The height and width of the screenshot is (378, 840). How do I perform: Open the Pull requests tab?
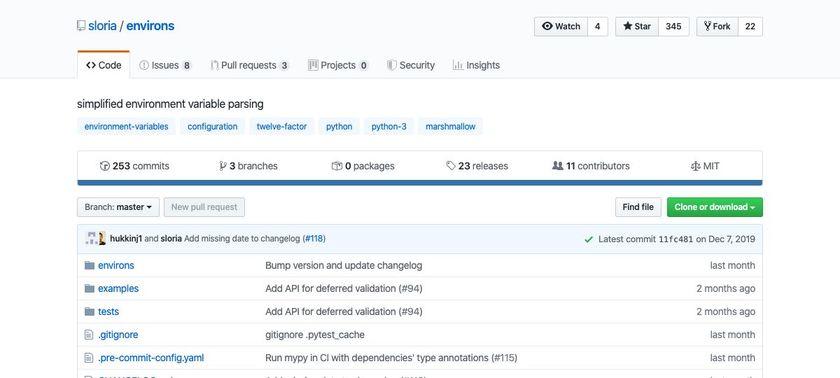250,65
